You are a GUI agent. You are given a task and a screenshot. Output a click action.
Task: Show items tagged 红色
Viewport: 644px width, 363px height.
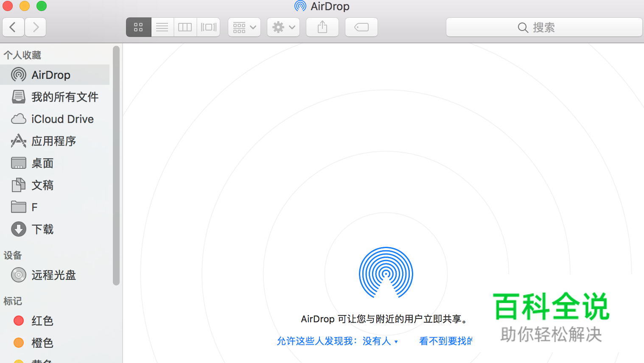point(42,321)
